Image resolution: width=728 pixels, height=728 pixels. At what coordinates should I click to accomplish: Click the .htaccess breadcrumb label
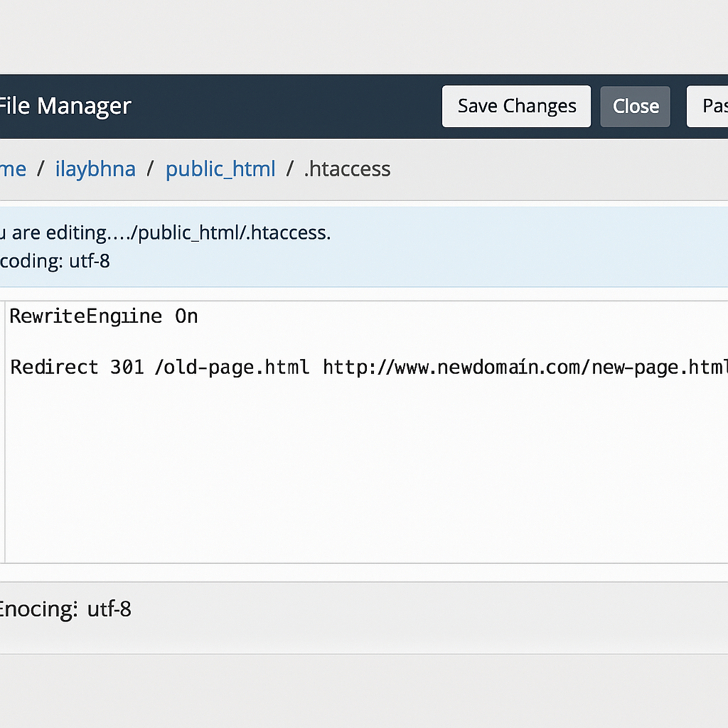[x=347, y=169]
